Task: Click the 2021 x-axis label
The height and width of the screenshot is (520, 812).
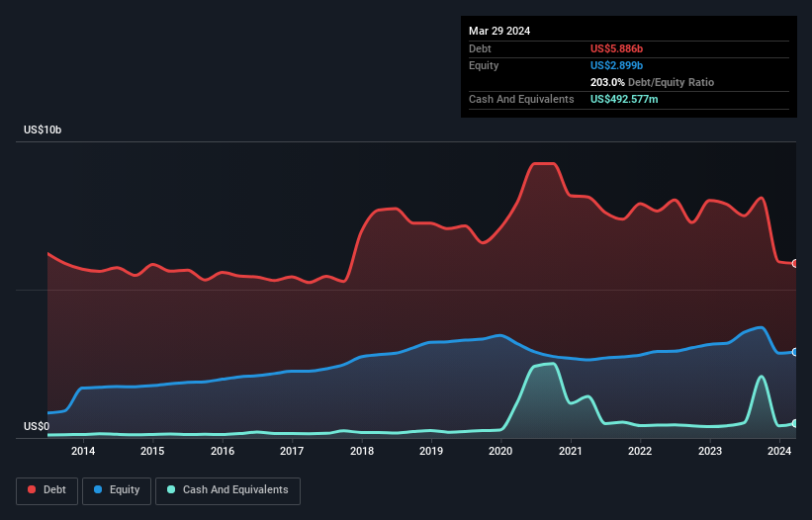Action: pos(570,451)
